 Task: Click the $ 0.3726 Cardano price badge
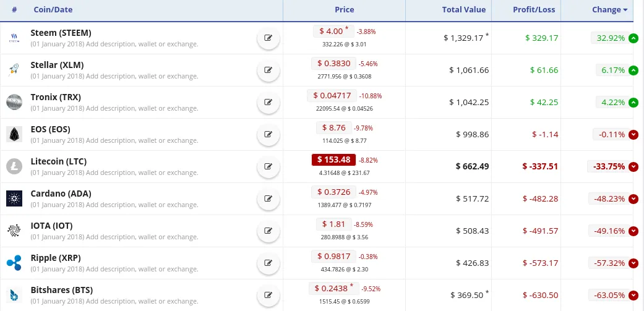pyautogui.click(x=333, y=192)
